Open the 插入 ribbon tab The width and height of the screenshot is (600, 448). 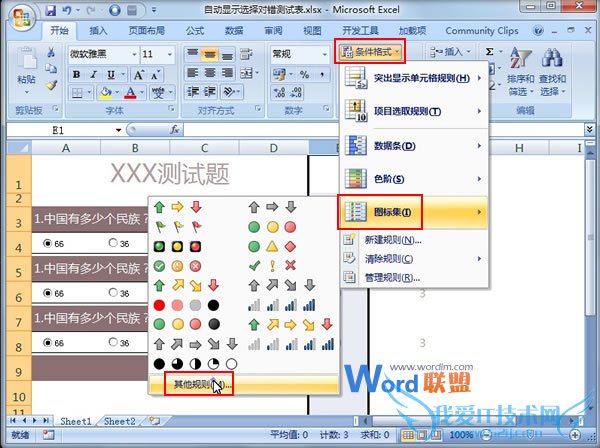point(98,31)
